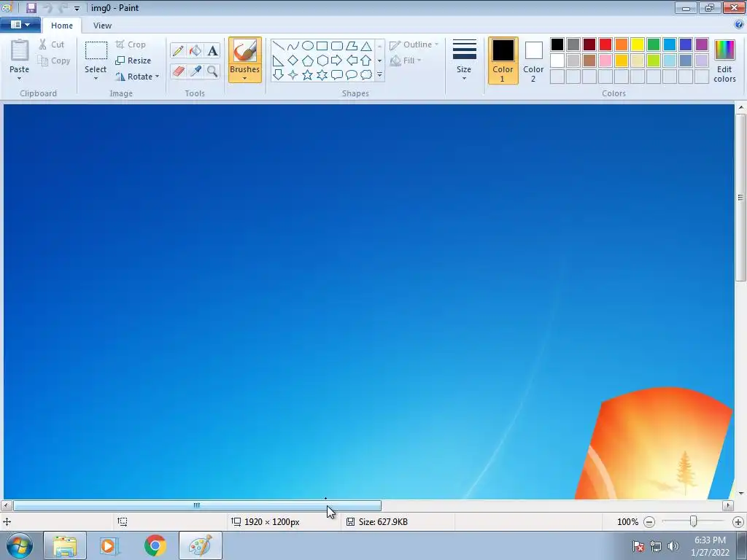The image size is (747, 560).
Task: Choose the Six-point star shape
Action: (322, 75)
